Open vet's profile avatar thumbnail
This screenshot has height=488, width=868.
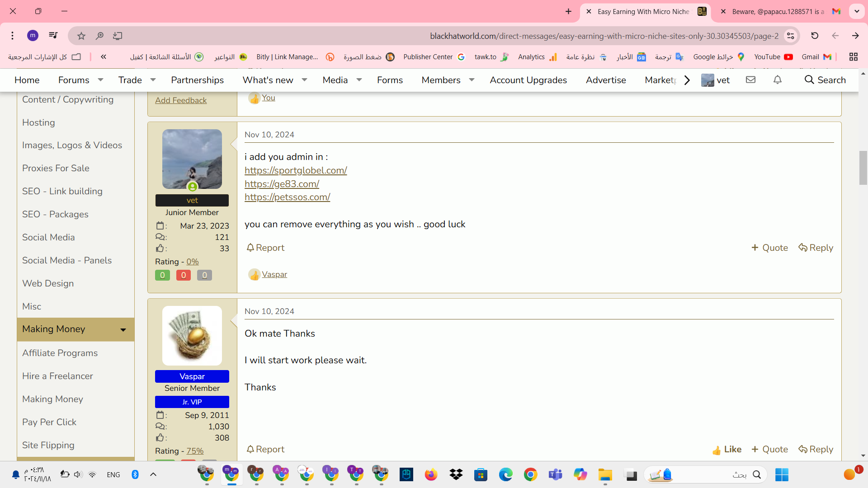(x=192, y=159)
